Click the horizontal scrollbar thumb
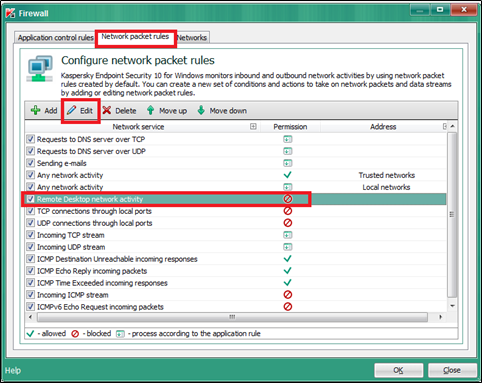The image size is (482, 383). click(232, 317)
